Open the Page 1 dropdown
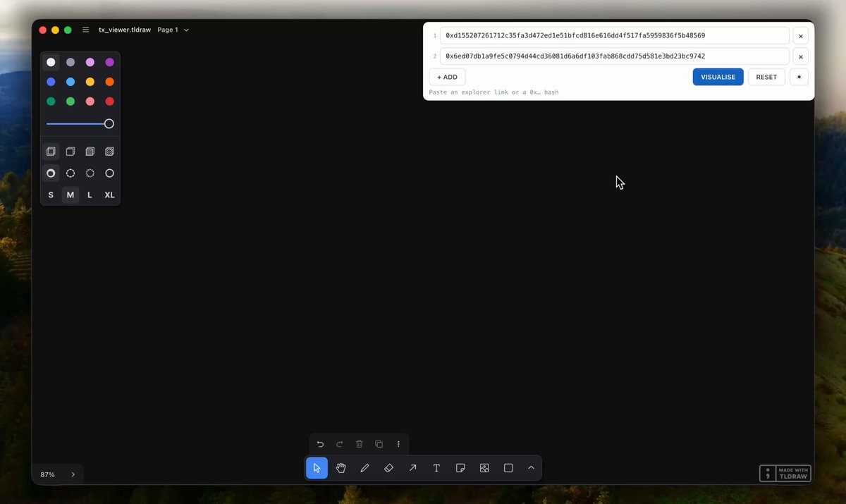 click(173, 30)
